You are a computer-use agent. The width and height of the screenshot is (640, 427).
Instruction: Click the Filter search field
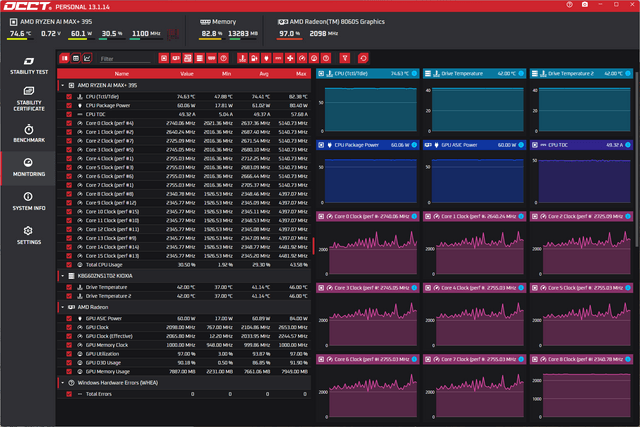tap(125, 59)
